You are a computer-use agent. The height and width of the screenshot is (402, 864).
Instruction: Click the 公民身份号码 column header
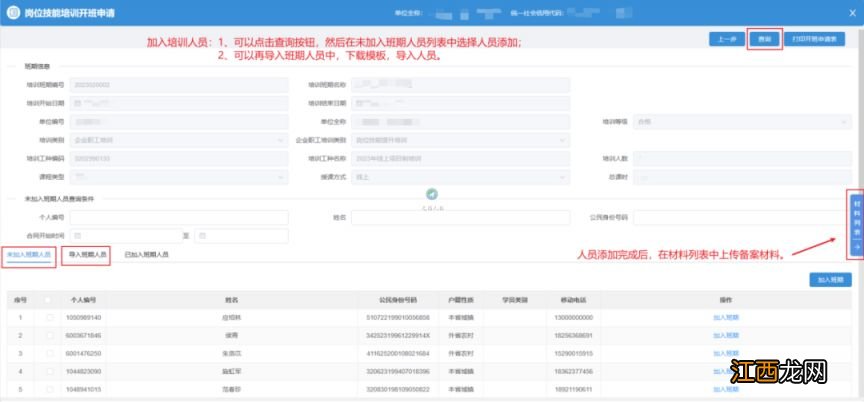click(x=398, y=300)
